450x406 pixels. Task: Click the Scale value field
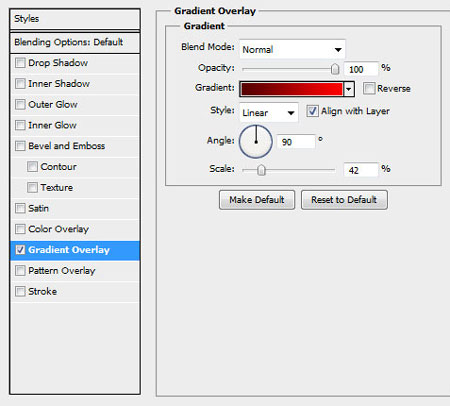361,170
